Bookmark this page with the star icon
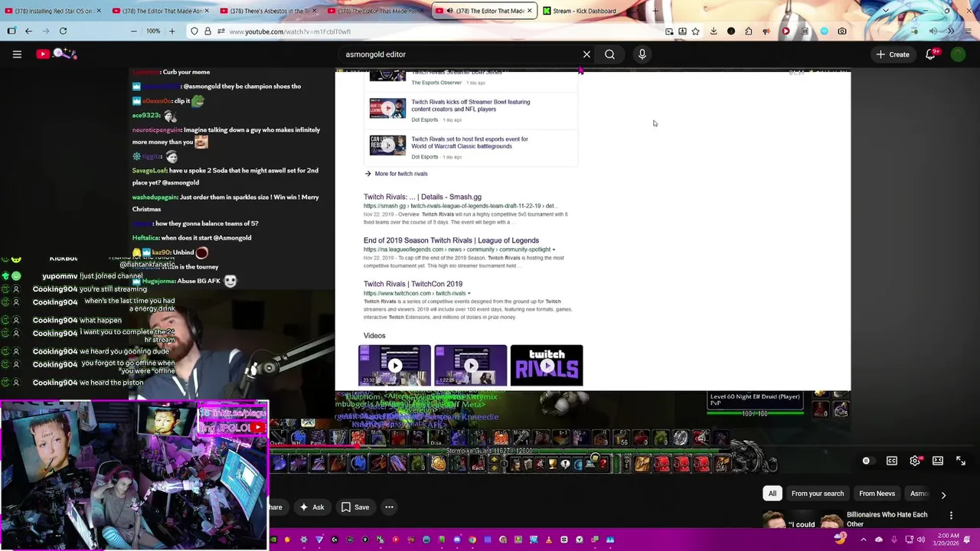Screen dimensions: 980x551 [695, 31]
